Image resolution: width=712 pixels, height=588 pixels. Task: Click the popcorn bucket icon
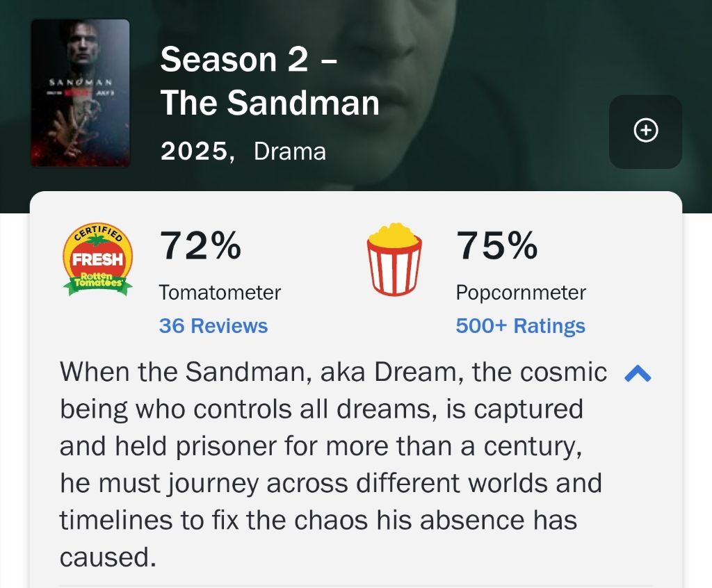(x=394, y=259)
